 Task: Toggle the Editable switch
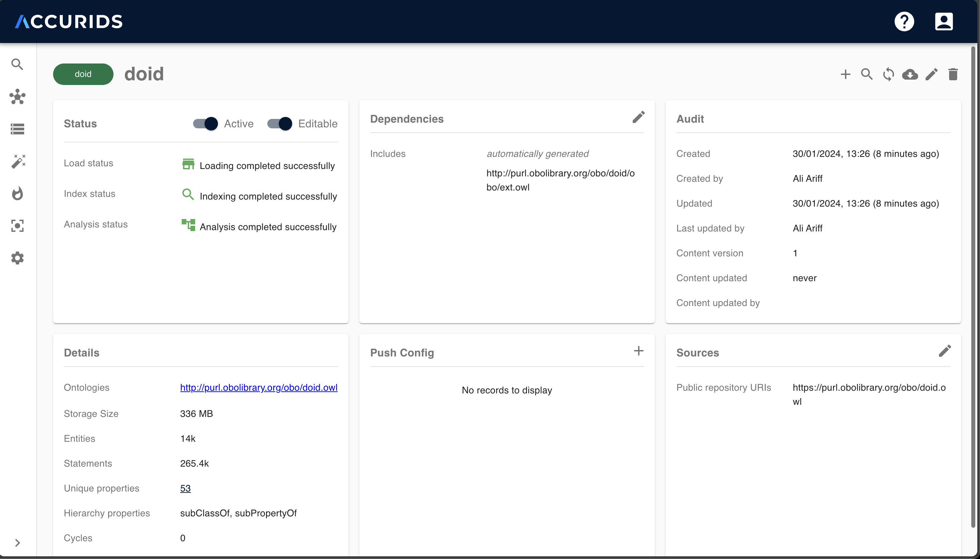pyautogui.click(x=280, y=124)
